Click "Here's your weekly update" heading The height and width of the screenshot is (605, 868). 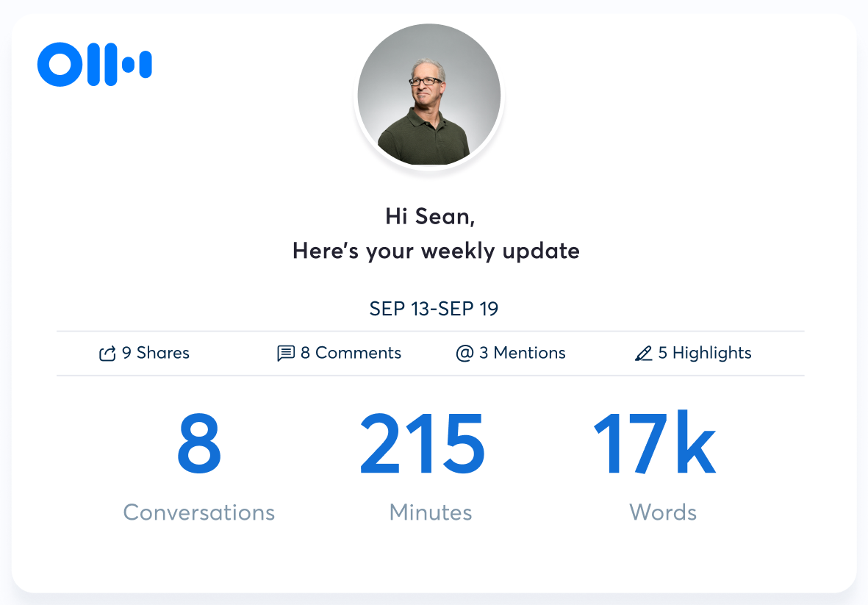[x=436, y=251]
